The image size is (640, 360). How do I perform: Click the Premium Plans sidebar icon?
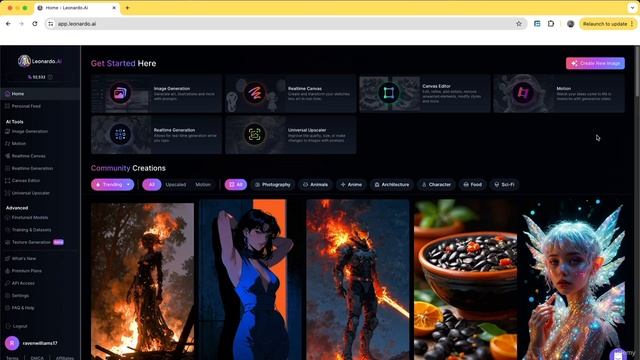pos(7,271)
